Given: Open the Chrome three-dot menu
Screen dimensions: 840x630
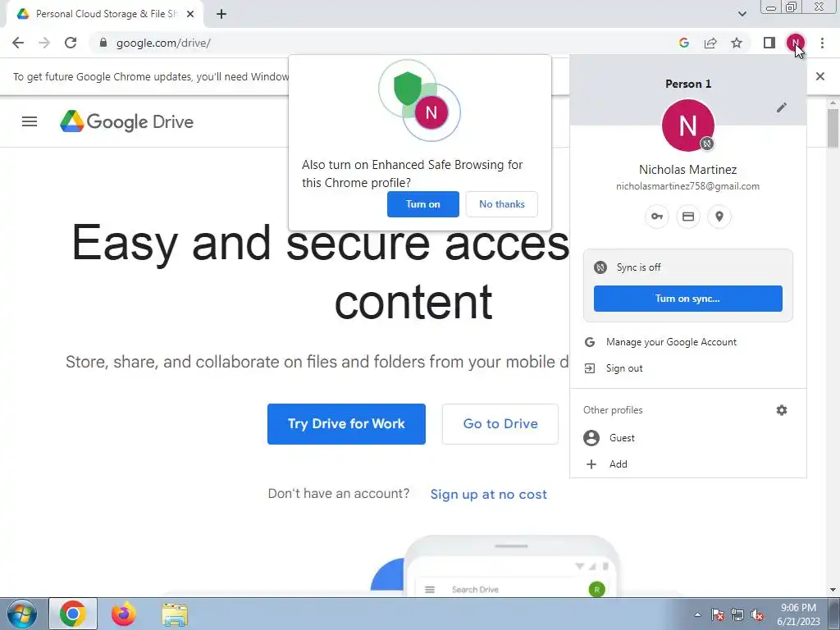Looking at the screenshot, I should point(822,43).
